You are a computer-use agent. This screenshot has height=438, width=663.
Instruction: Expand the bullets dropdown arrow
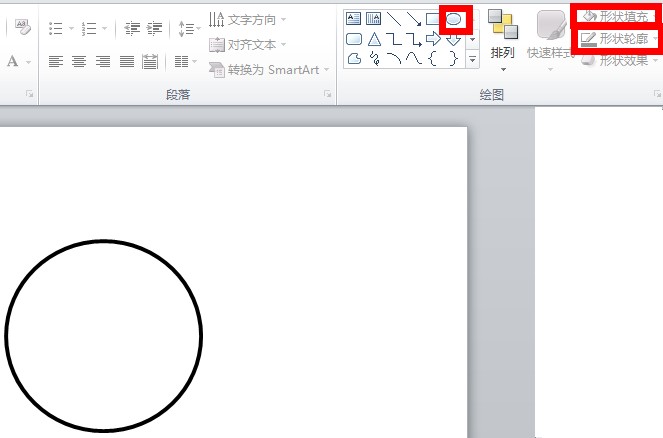click(x=71, y=28)
